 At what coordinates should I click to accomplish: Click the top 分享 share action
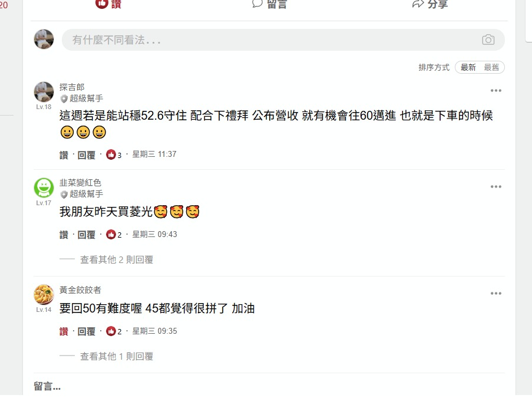coord(430,4)
